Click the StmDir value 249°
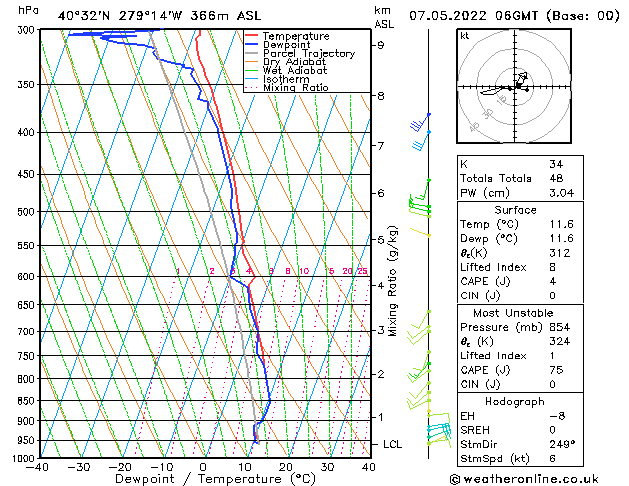Viewport: 629px width, 486px height. (x=562, y=445)
